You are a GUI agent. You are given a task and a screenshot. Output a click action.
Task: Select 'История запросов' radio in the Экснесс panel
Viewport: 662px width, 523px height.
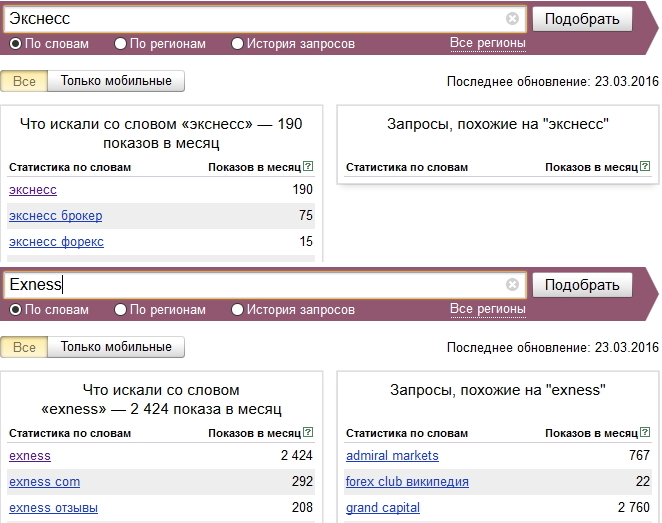point(237,43)
